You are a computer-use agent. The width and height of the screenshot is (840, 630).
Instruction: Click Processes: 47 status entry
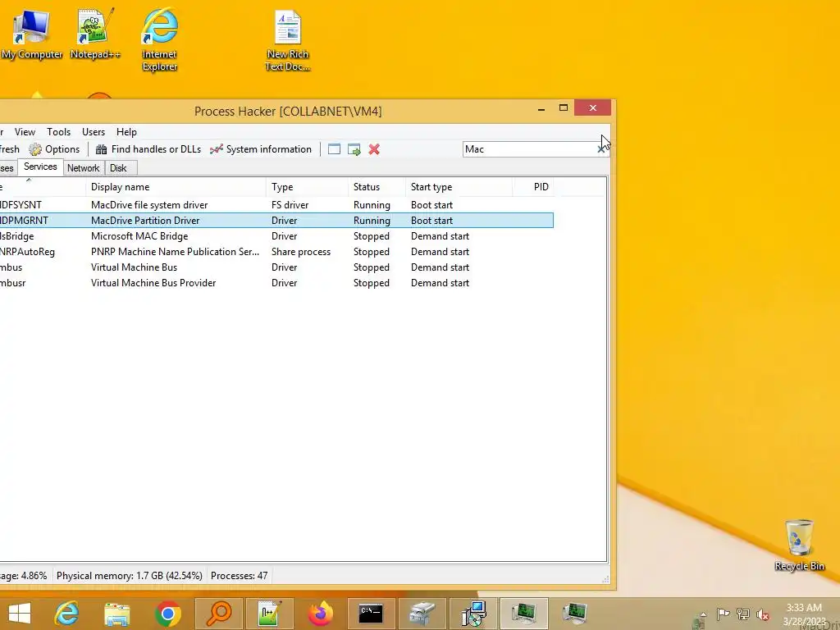[239, 576]
